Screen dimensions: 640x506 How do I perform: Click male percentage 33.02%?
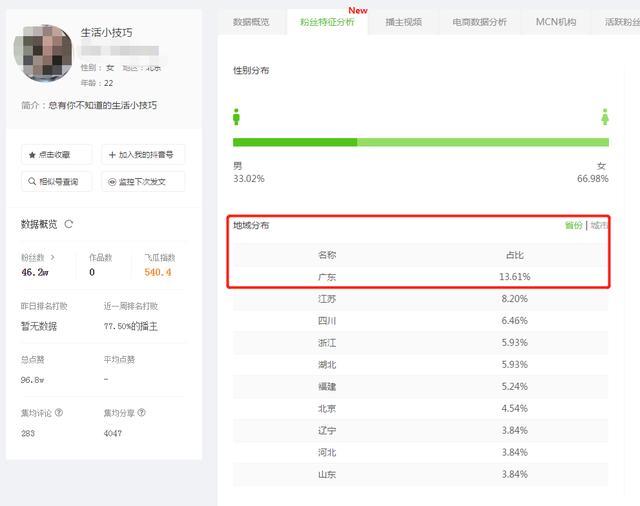pos(249,179)
